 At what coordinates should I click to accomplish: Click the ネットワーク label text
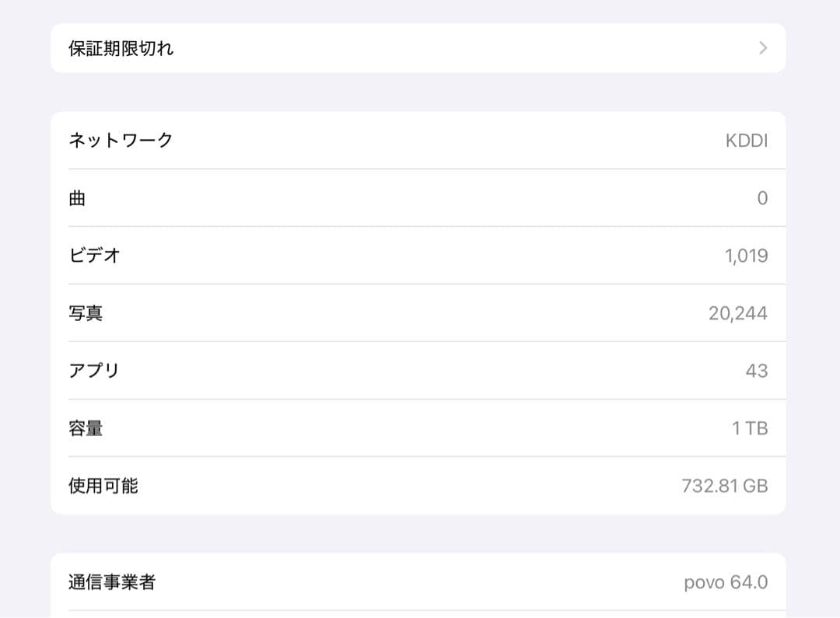(x=120, y=141)
